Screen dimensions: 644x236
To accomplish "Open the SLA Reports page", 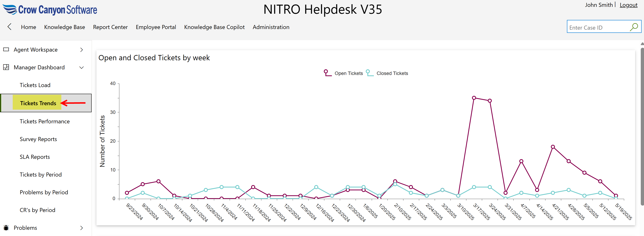I will [35, 157].
